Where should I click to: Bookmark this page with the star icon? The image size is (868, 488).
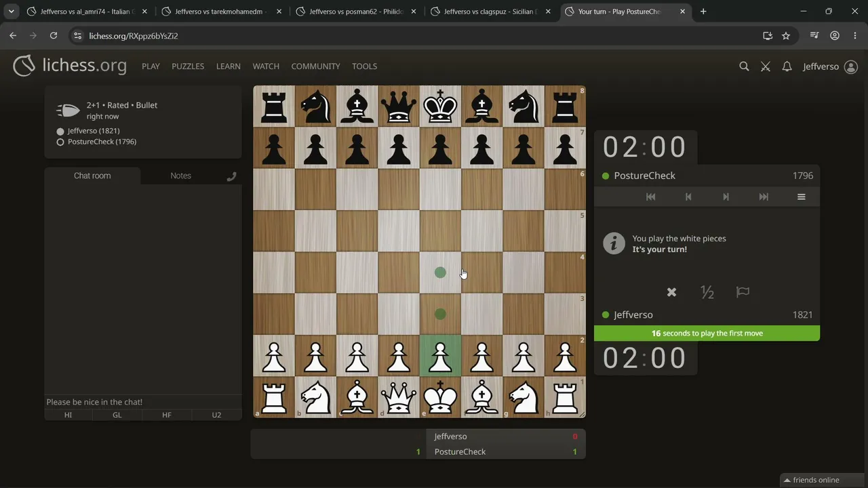(x=786, y=36)
